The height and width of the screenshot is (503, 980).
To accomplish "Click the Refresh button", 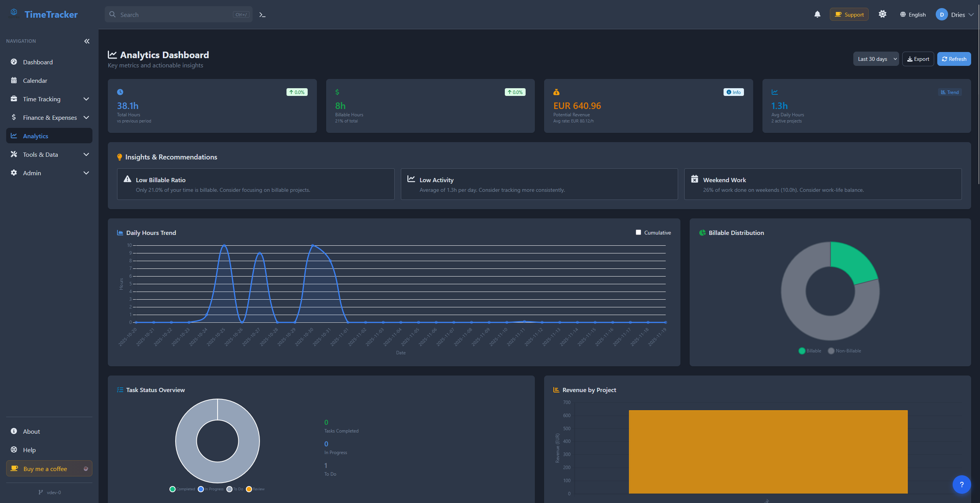I will [x=954, y=59].
